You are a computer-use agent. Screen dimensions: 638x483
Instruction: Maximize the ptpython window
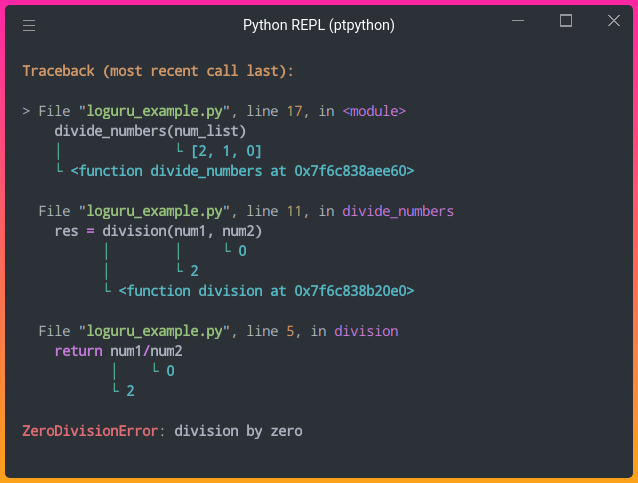click(x=566, y=21)
